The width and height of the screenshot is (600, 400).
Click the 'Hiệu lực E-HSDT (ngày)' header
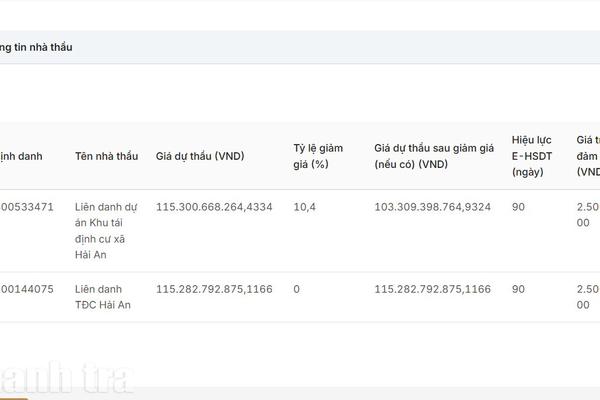click(x=532, y=156)
